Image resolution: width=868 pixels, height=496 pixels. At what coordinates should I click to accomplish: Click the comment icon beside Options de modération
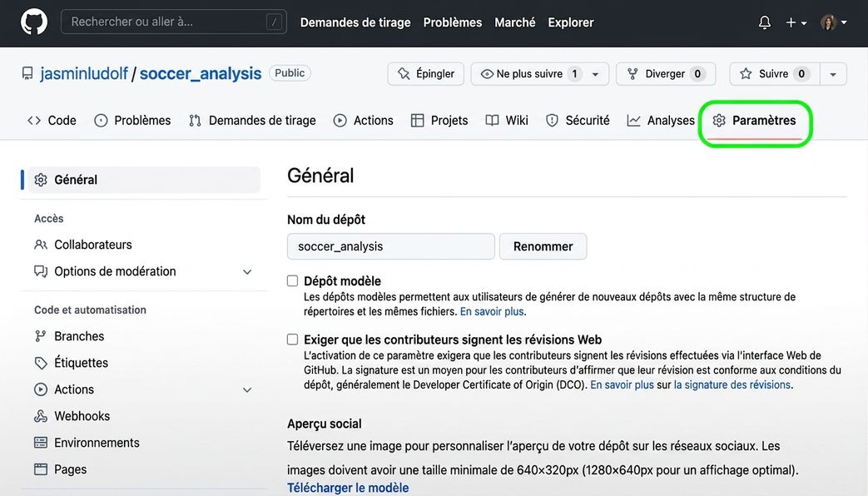click(x=41, y=271)
